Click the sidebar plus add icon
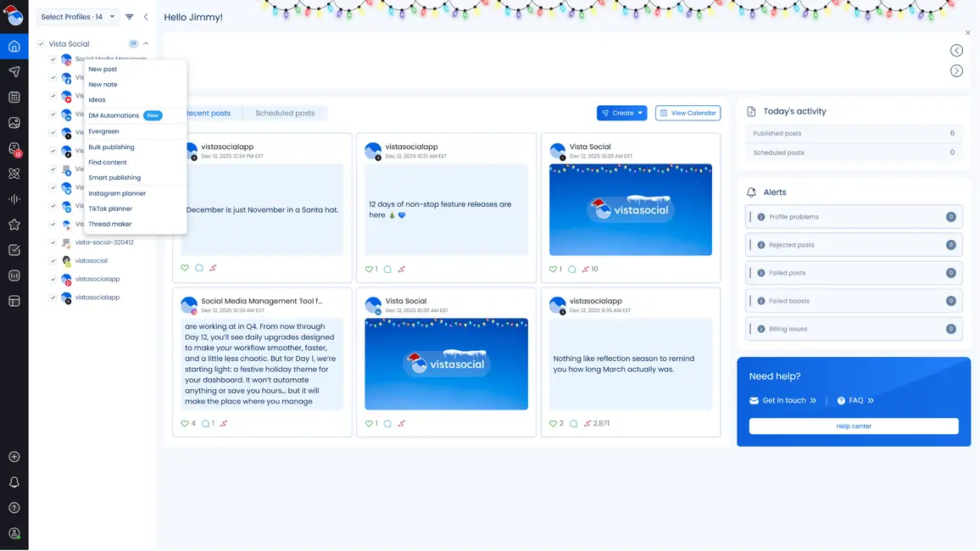Image resolution: width=980 pixels, height=551 pixels. click(14, 457)
